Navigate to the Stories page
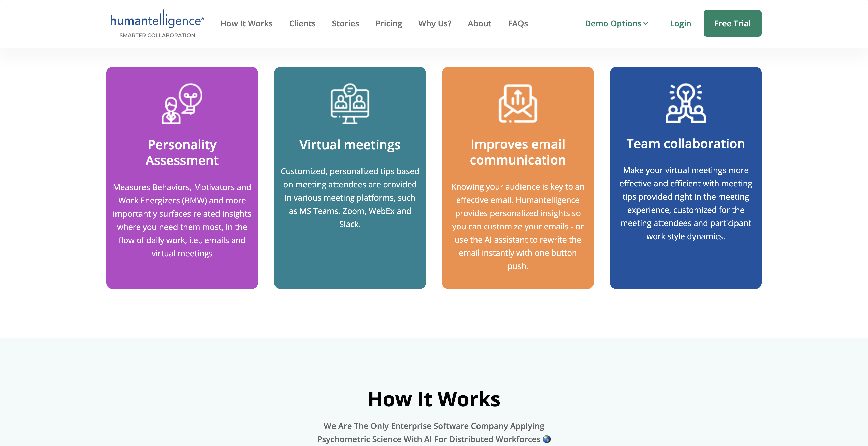The image size is (868, 446). (x=345, y=23)
